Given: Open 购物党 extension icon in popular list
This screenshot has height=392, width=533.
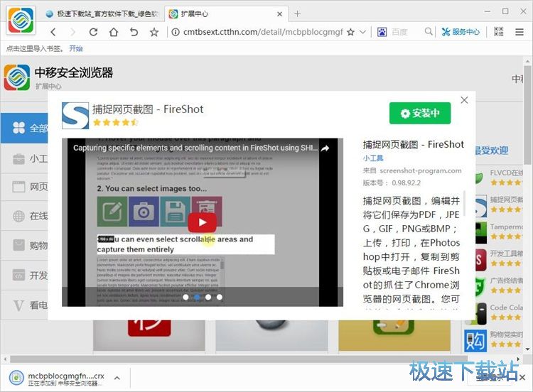Looking at the screenshot, I should [475, 341].
